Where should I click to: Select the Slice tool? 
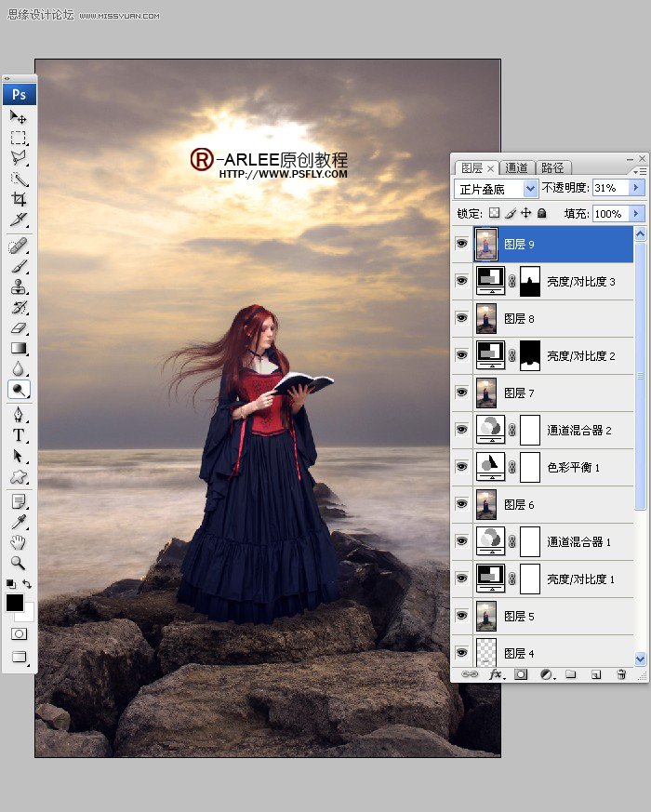click(x=18, y=220)
